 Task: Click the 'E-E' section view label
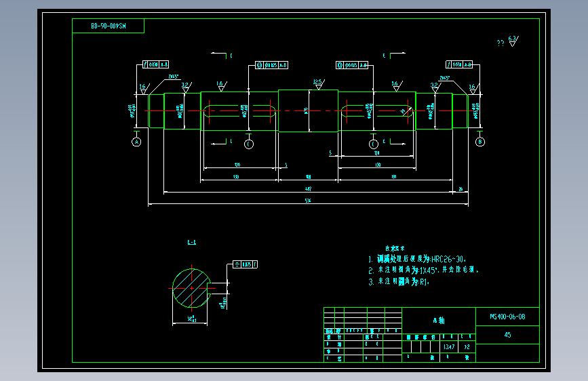[x=192, y=242]
